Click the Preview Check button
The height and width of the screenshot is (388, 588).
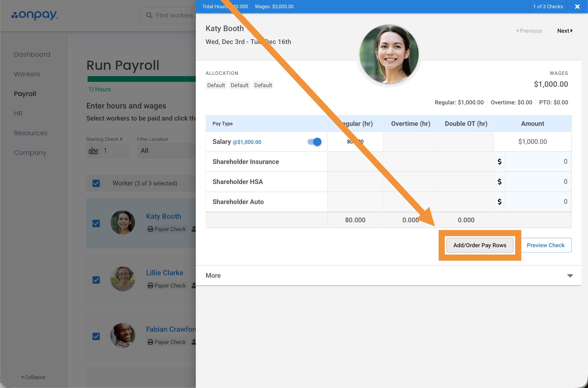pyautogui.click(x=545, y=245)
